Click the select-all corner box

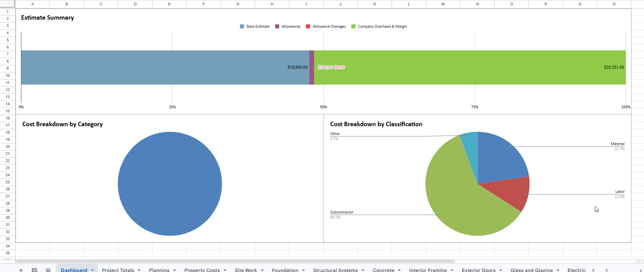click(x=7, y=4)
